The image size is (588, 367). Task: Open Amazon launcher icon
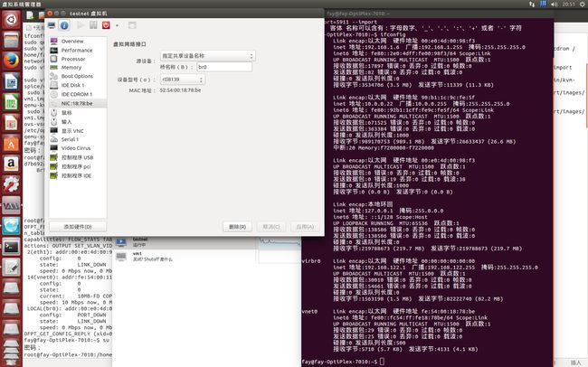tap(11, 164)
